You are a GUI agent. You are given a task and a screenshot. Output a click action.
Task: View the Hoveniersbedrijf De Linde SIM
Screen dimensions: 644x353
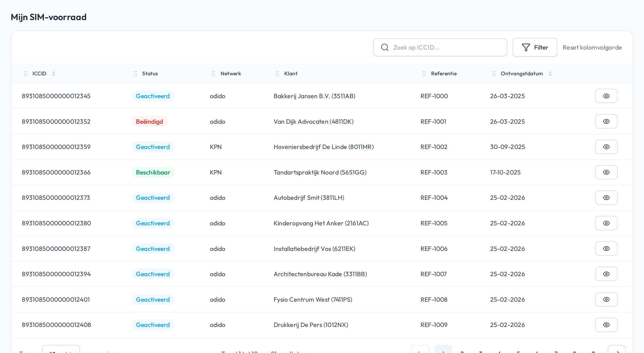pos(606,147)
